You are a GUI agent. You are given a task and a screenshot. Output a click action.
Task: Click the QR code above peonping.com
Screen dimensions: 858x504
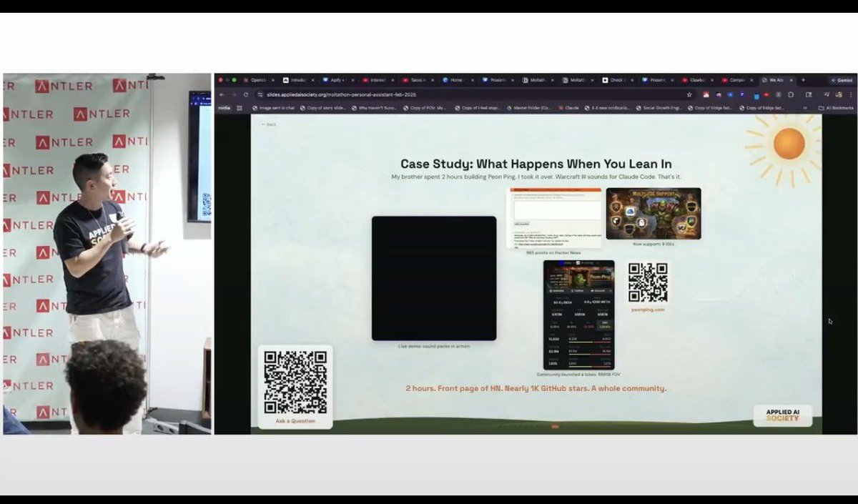point(648,282)
